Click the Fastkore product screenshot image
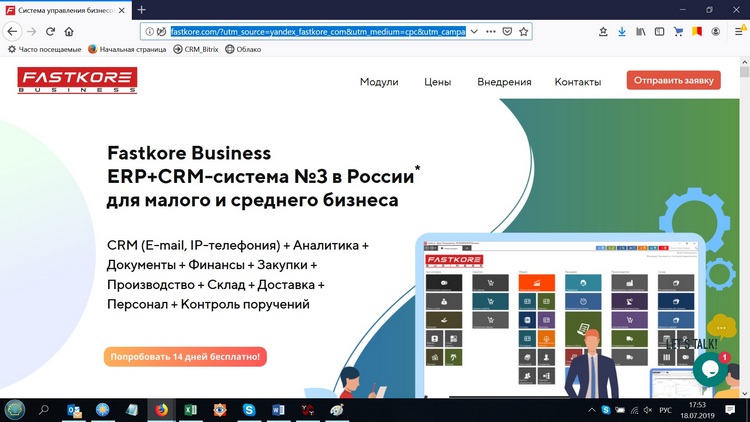Screen dimensions: 750x422 560,318
